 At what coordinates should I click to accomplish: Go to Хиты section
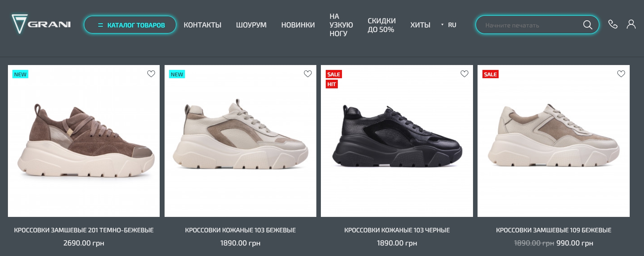tap(420, 25)
